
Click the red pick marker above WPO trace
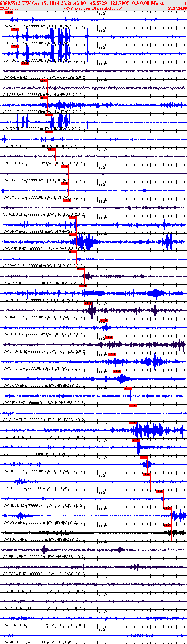click(9, 12)
